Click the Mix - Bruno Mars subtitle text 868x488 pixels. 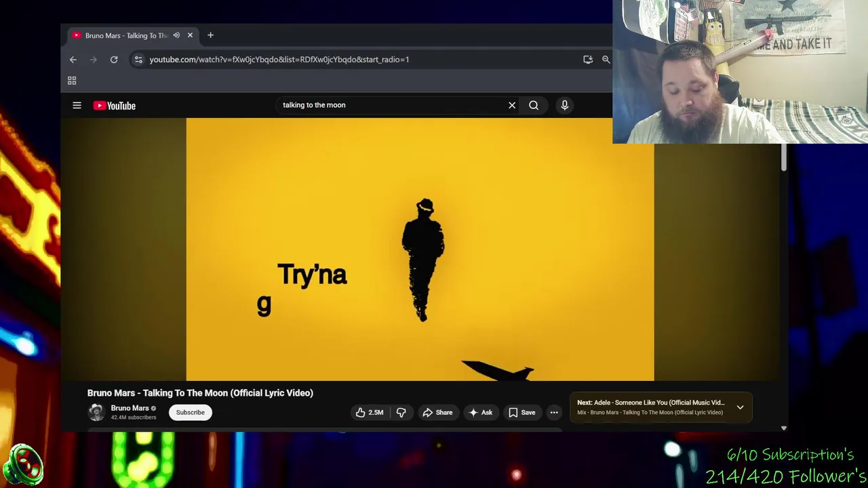coord(650,412)
